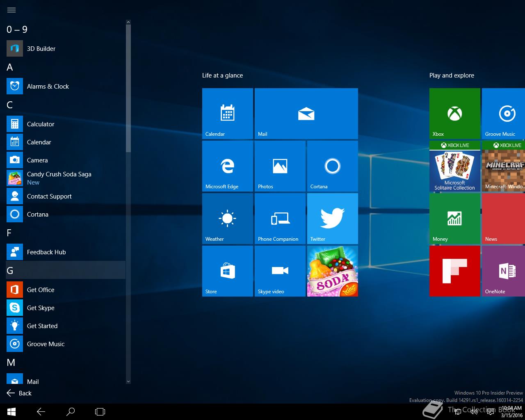Launch the Xbox tile
This screenshot has width=525, height=420.
point(455,114)
